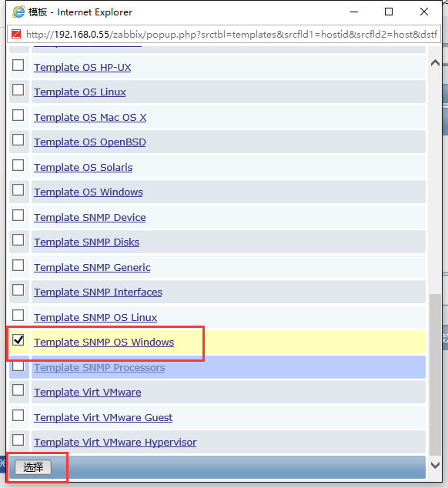Check the Template OS Mac OS X checkbox
This screenshot has width=448, height=488.
click(18, 115)
